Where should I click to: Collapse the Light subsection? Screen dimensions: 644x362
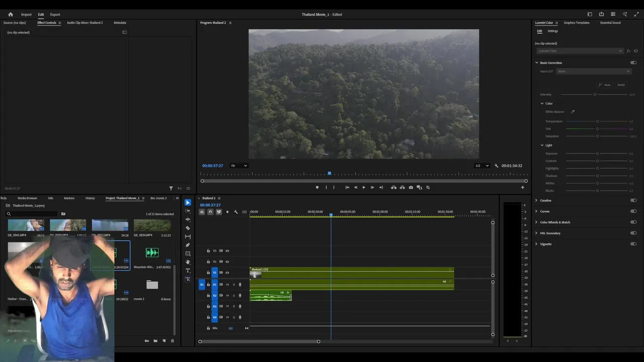(x=542, y=145)
